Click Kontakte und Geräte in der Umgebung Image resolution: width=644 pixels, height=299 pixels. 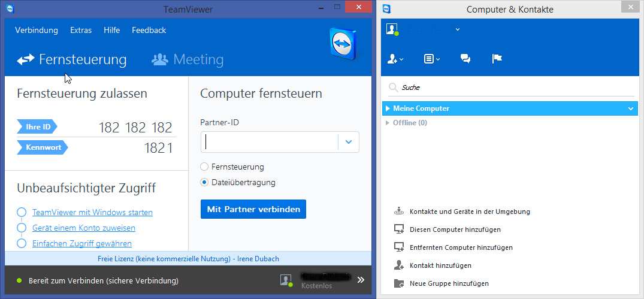coord(470,212)
